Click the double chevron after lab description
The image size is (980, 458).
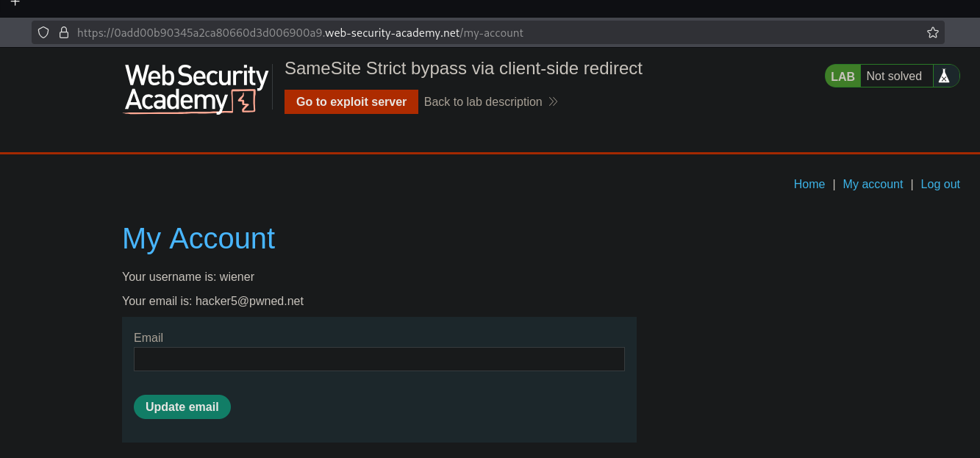[553, 101]
